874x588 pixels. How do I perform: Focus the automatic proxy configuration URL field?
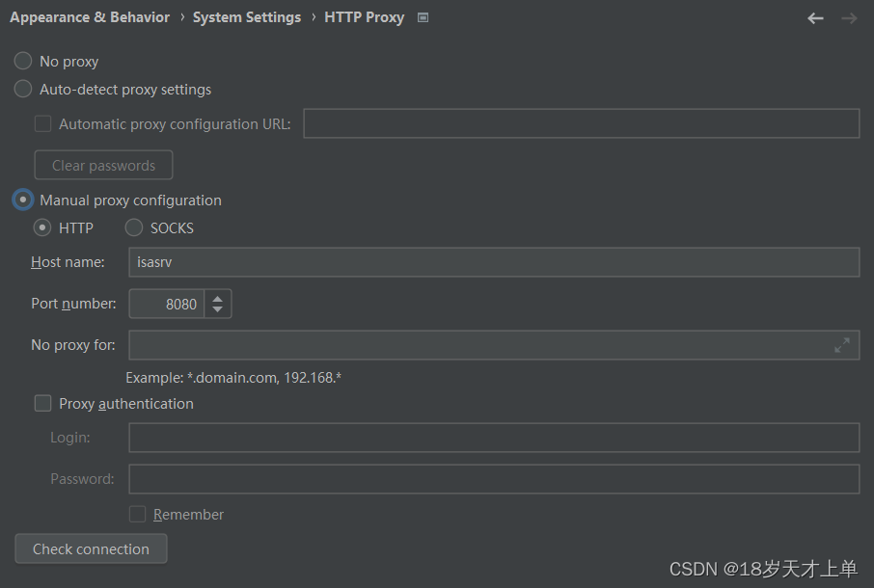[x=582, y=123]
